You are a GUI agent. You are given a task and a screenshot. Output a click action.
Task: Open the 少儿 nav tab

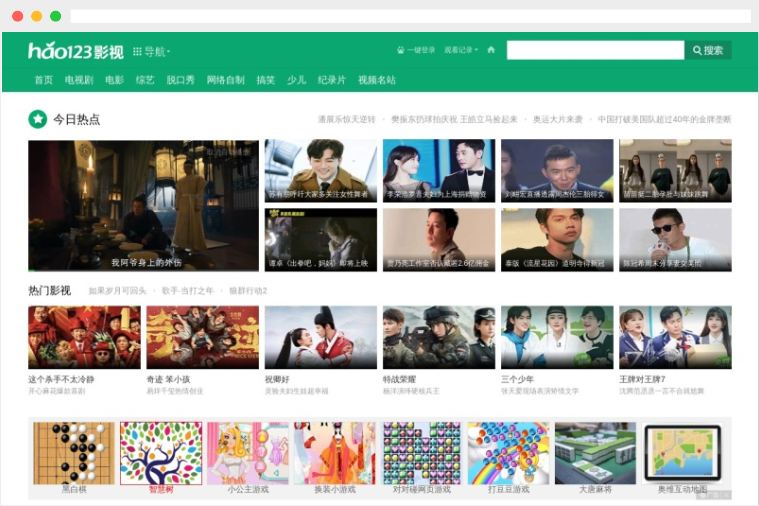coord(296,80)
